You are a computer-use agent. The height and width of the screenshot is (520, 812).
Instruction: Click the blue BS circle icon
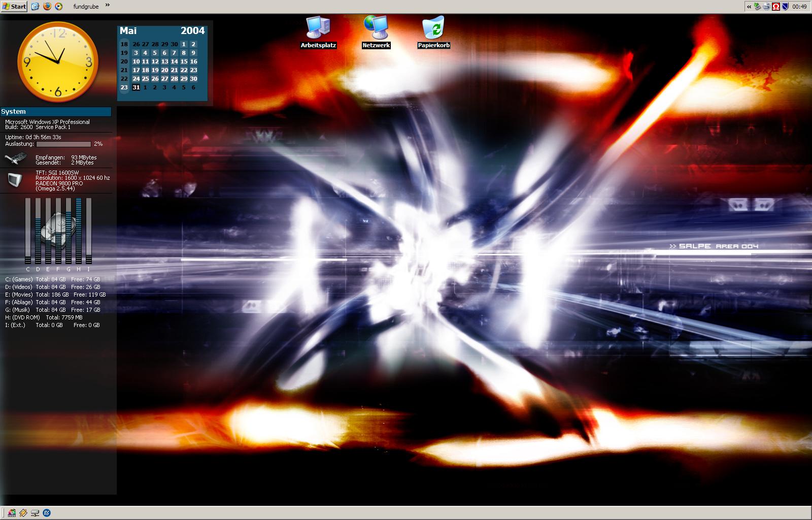pyautogui.click(x=47, y=513)
